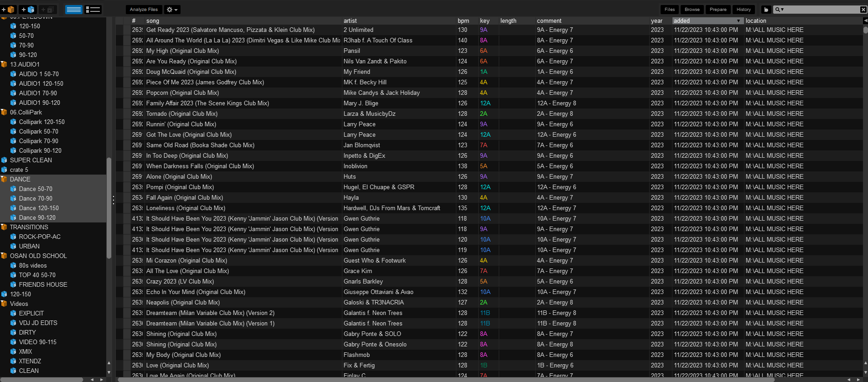Click crate panel scroll down arrow

pyautogui.click(x=109, y=372)
